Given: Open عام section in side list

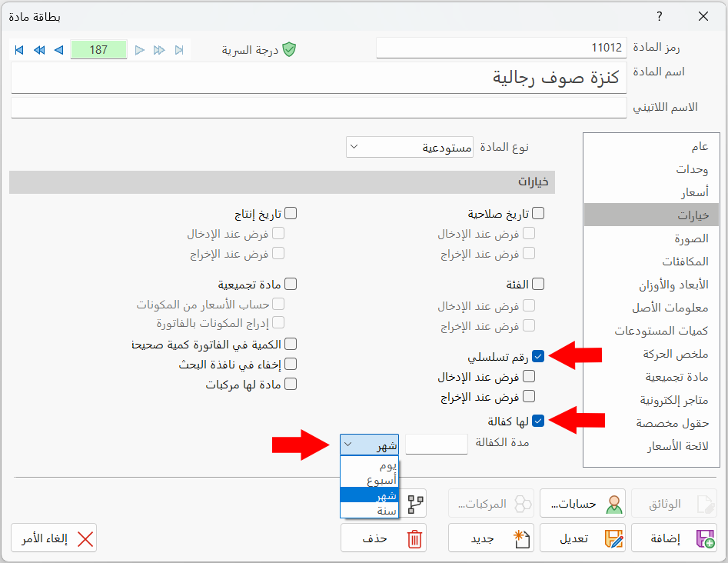Looking at the screenshot, I should 651,146.
